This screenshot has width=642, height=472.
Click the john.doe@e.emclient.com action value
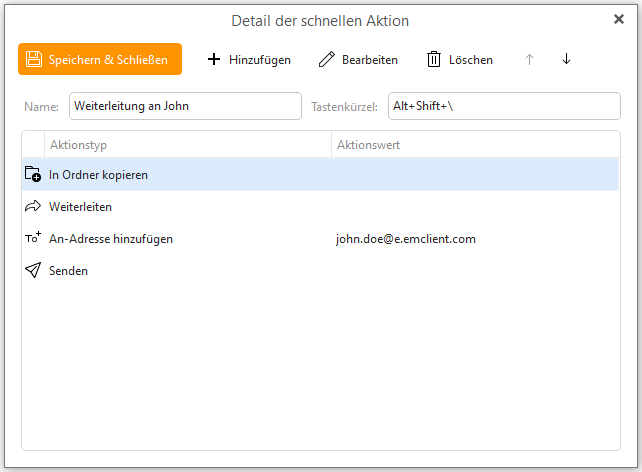(x=406, y=239)
